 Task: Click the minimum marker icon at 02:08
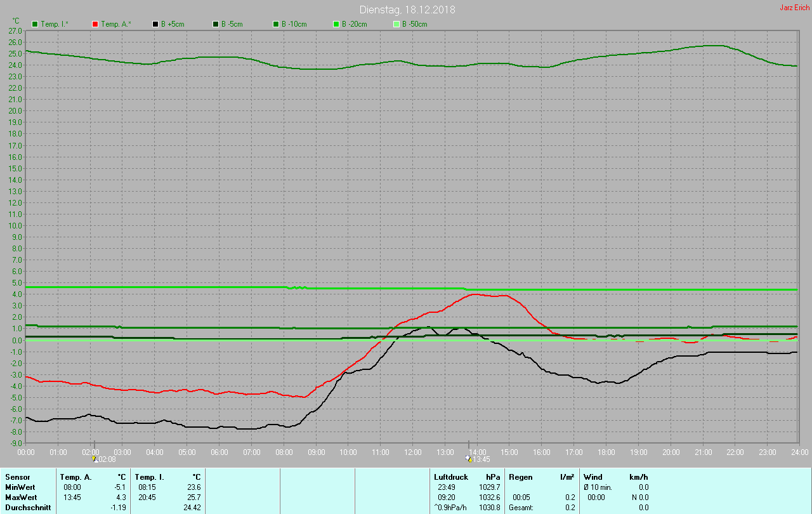tap(95, 458)
